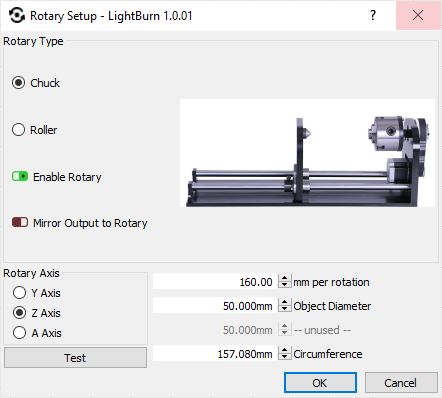Toggle the Enable Rotary switch
This screenshot has height=398, width=442.
20,176
